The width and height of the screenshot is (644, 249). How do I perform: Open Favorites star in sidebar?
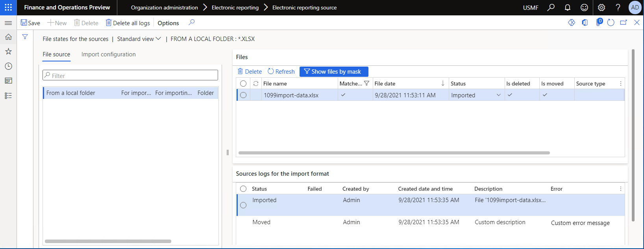tap(8, 52)
